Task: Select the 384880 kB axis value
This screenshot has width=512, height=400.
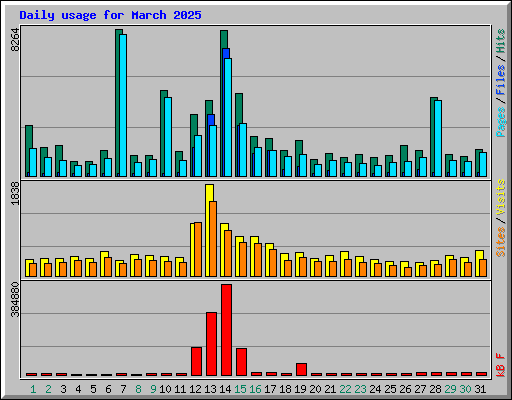Action: pyautogui.click(x=15, y=300)
